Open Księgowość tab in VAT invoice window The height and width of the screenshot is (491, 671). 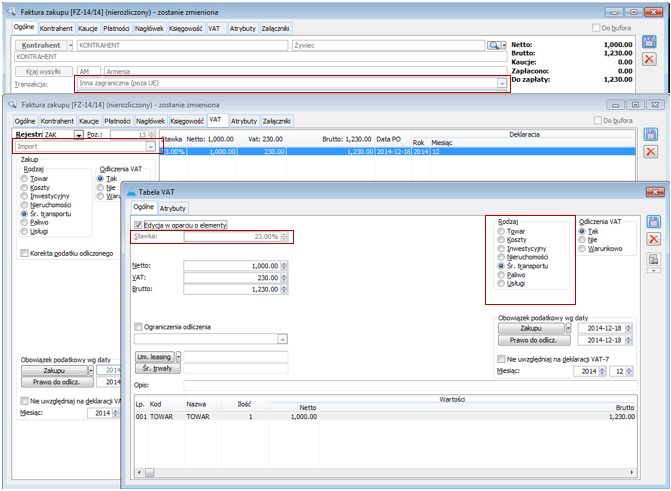pyautogui.click(x=187, y=121)
